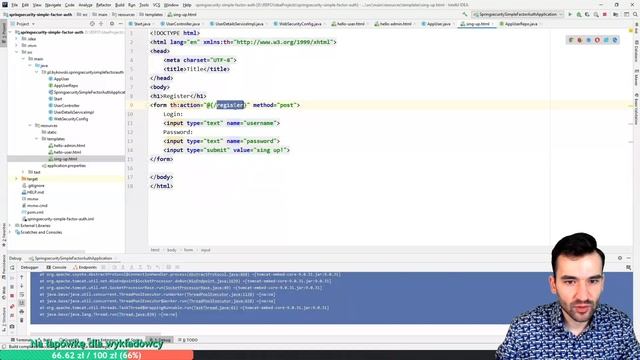Switch to WebSecurityConfig.java tab
The image size is (640, 360).
point(297,24)
